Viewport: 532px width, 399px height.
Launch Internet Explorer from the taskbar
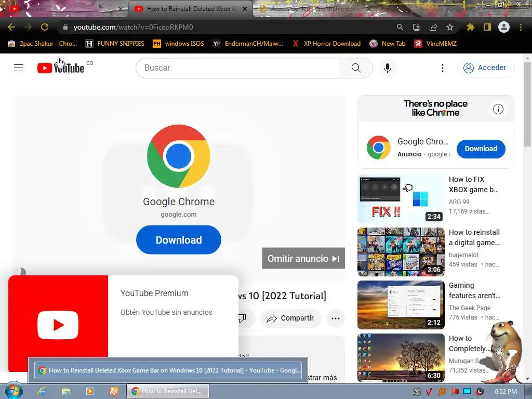42,391
